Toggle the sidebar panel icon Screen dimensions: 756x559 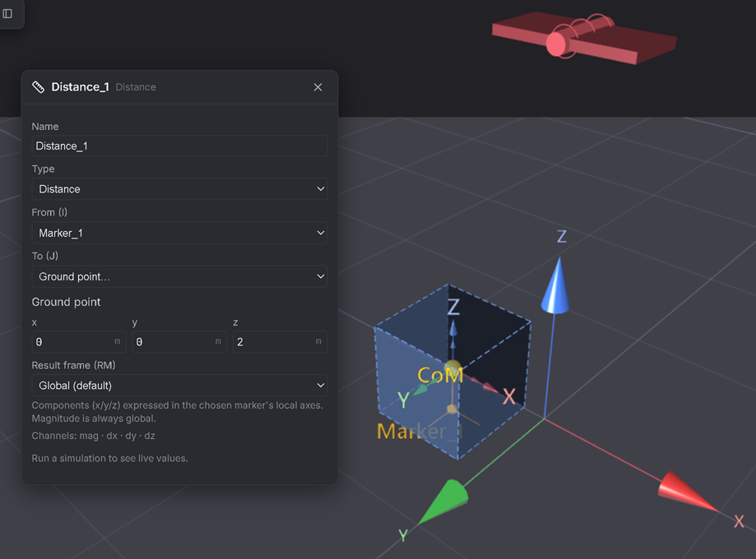(7, 13)
